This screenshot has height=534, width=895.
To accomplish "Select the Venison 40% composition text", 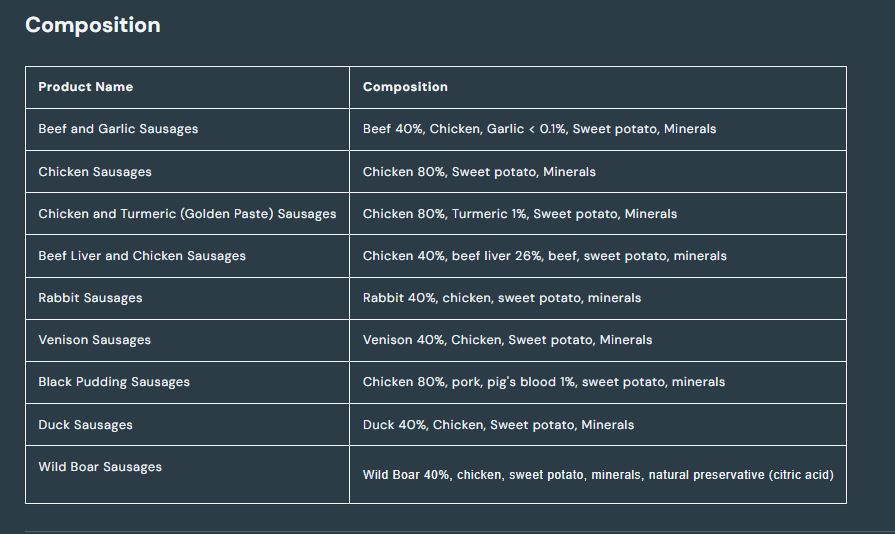I will click(x=507, y=340).
